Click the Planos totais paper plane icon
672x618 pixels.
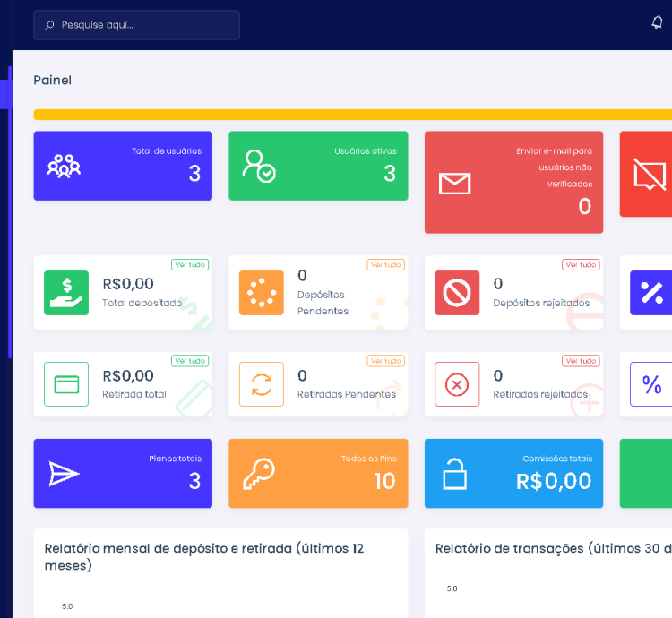64,474
